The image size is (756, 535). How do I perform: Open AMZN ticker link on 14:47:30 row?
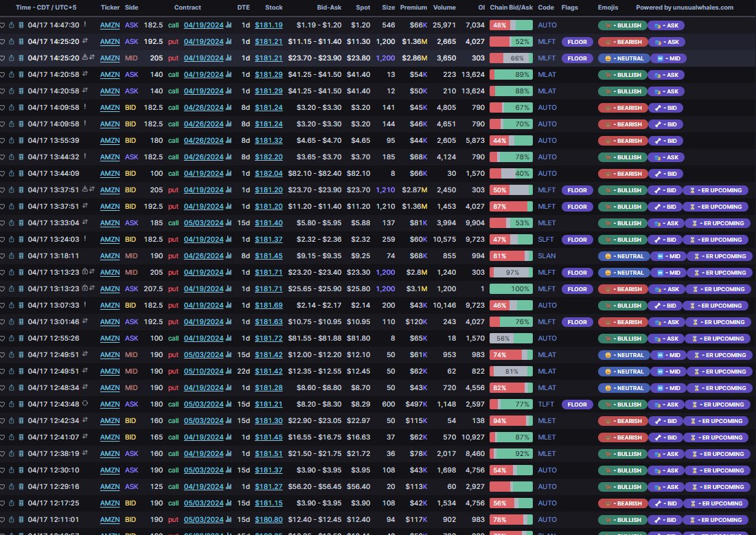click(110, 25)
